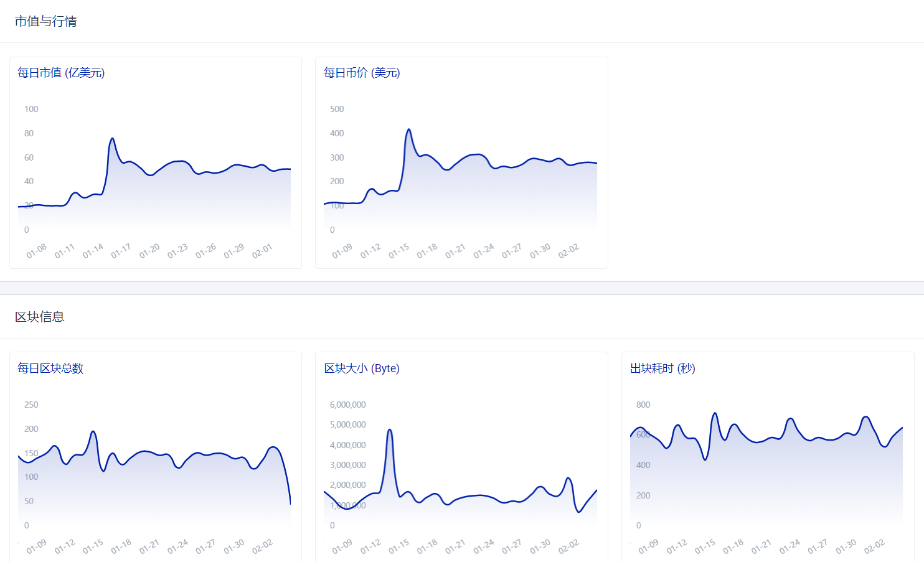Click the 250 y-axis label in daily block count chart

[31, 405]
